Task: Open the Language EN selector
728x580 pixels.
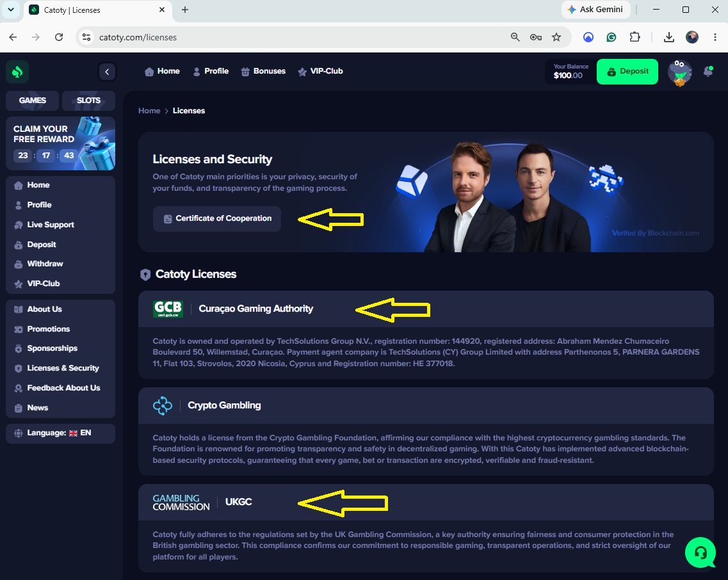Action: [x=60, y=433]
